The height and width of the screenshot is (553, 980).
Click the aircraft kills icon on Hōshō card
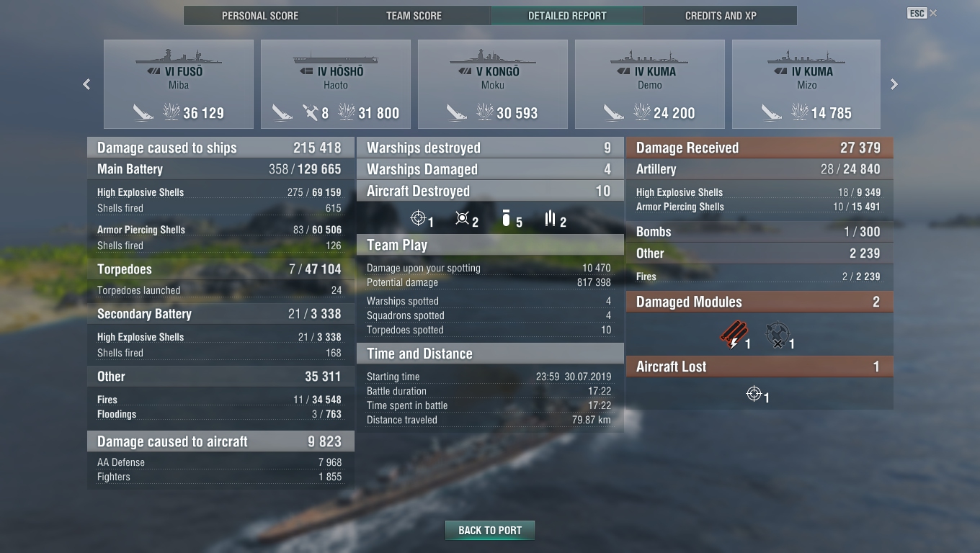pyautogui.click(x=311, y=112)
